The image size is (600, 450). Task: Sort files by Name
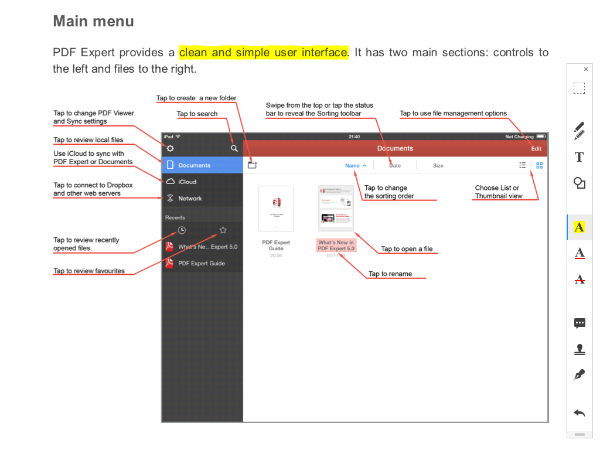tap(355, 165)
